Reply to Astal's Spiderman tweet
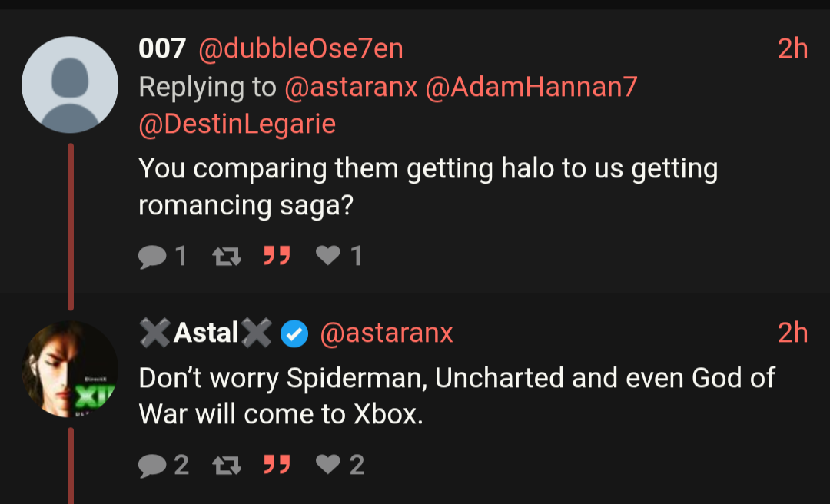 153,464
